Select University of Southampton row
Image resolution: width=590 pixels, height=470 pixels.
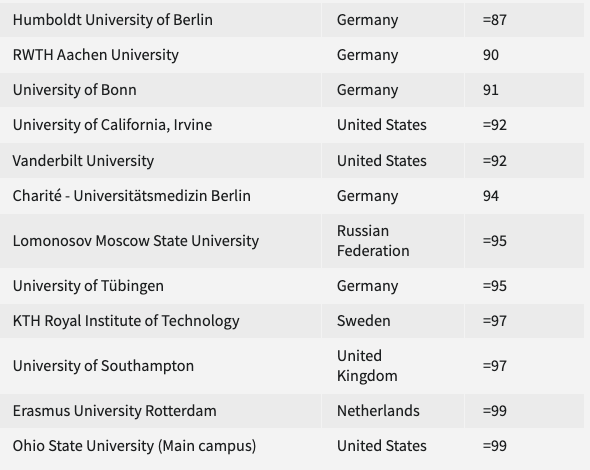click(x=292, y=366)
